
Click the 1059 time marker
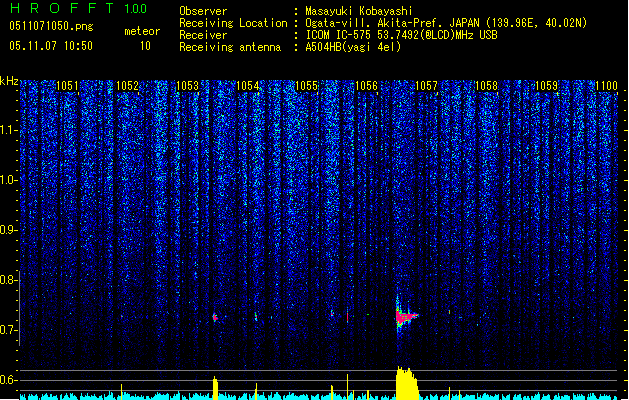(546, 85)
